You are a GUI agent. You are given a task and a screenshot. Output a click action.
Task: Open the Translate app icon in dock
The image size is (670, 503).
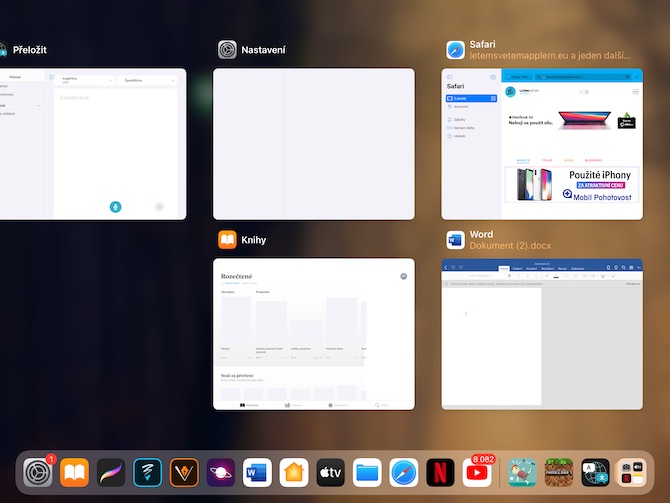(595, 473)
